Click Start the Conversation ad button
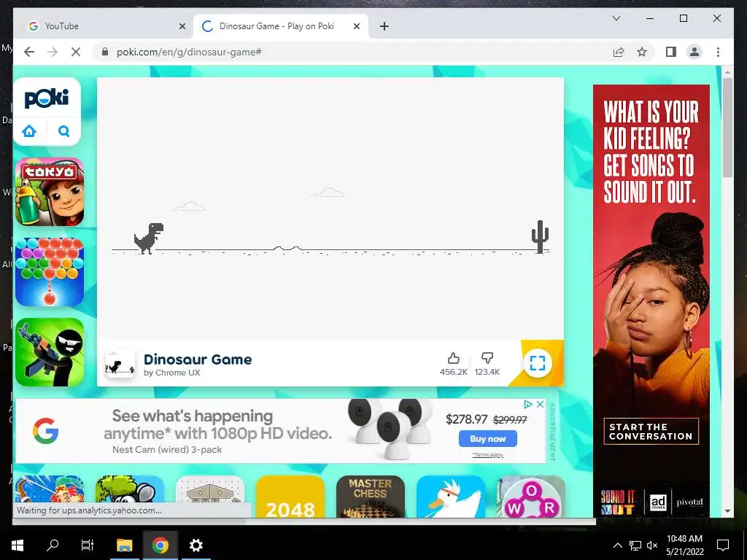The image size is (747, 560). tap(651, 432)
